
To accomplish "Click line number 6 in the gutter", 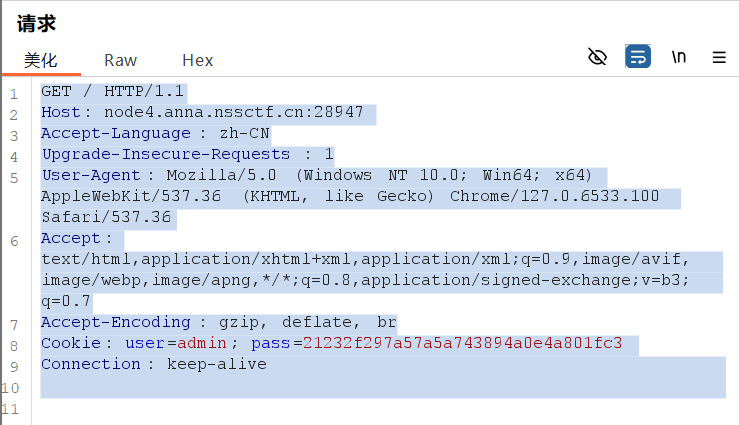I will click(x=14, y=240).
